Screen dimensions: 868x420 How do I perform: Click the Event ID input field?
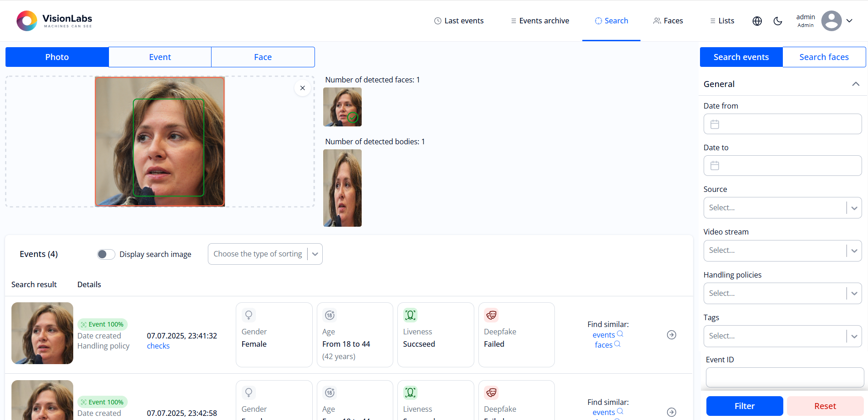(x=784, y=377)
